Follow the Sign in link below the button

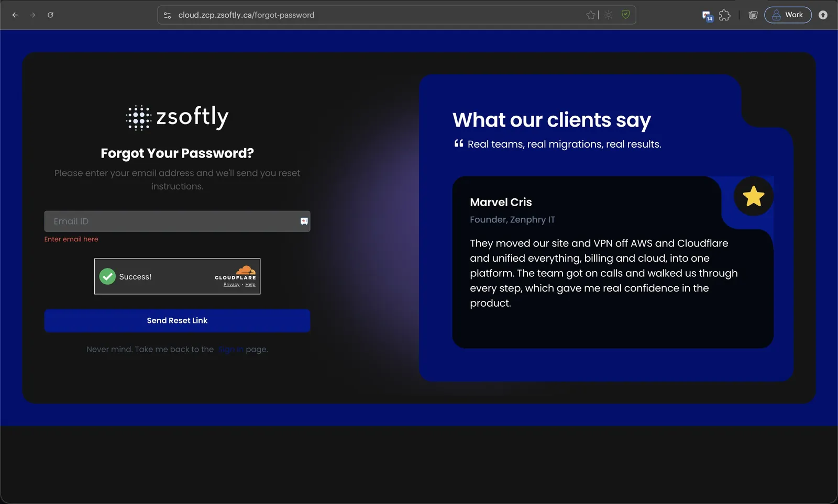click(231, 349)
